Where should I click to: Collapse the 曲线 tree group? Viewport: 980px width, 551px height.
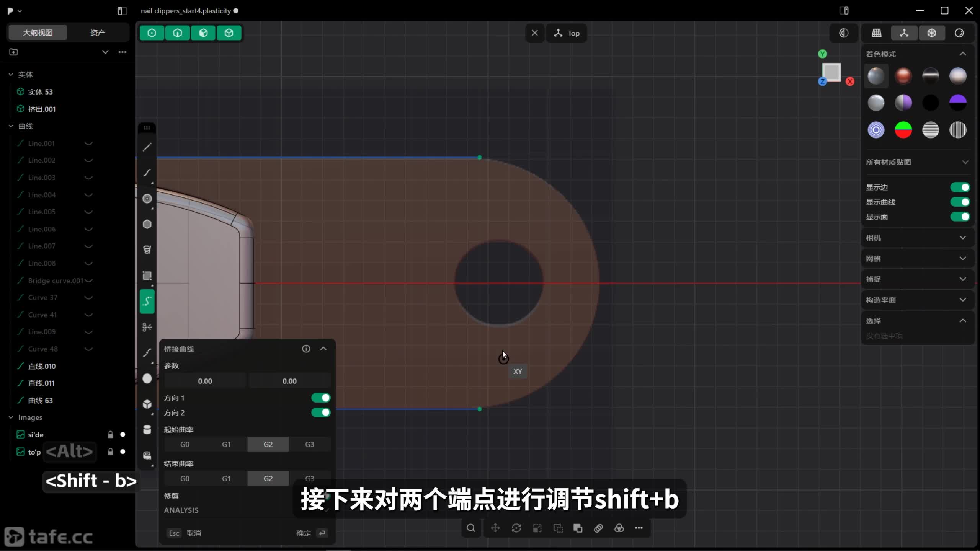click(x=11, y=126)
